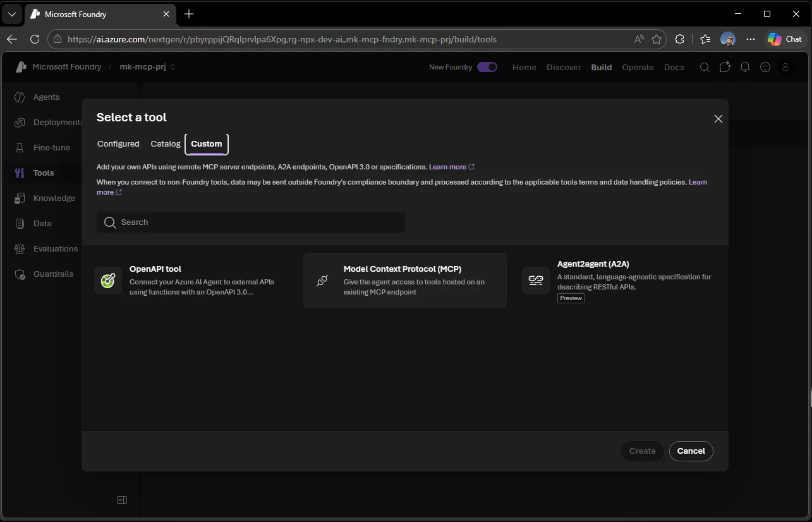This screenshot has width=812, height=522.
Task: Add page to favorites star
Action: (657, 39)
